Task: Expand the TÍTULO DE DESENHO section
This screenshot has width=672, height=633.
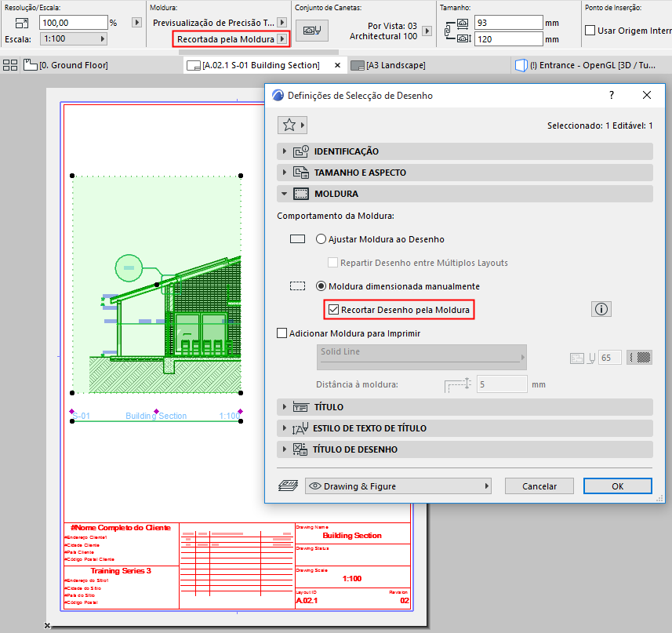Action: (x=465, y=449)
